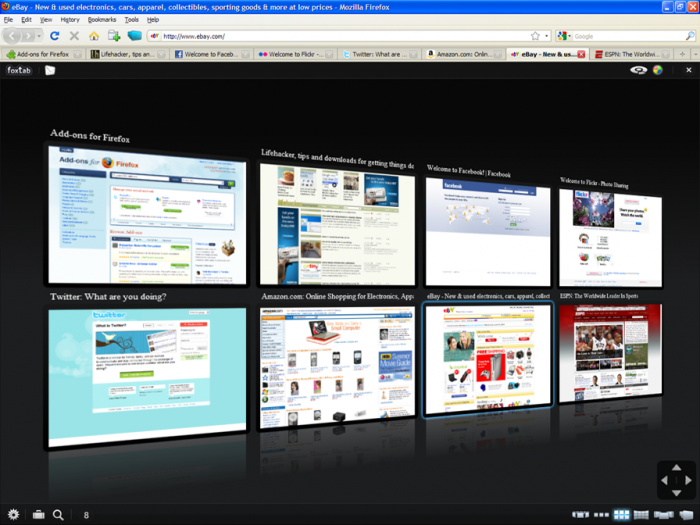Screen dimensions: 700x525
Task: Click the Google search input field
Action: pos(629,36)
